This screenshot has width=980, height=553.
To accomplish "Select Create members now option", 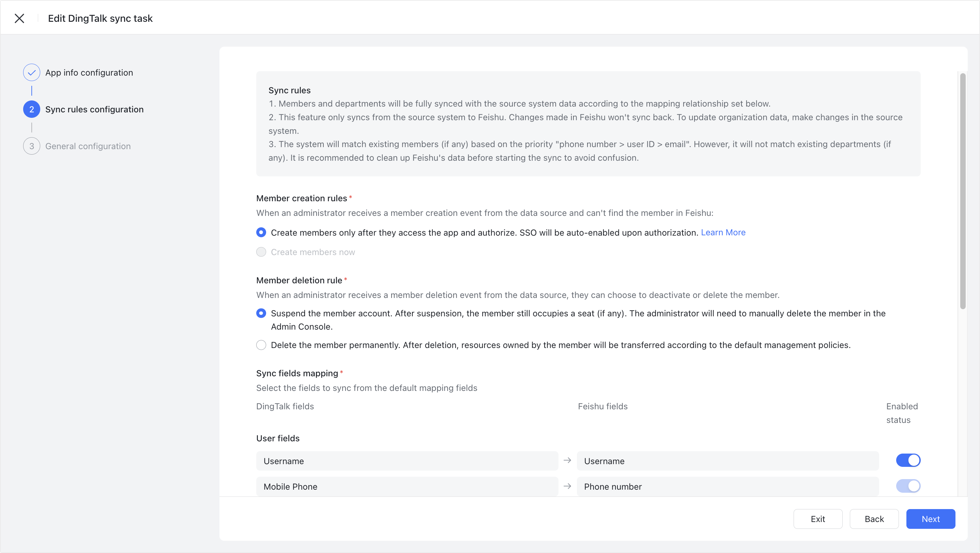I will (261, 252).
